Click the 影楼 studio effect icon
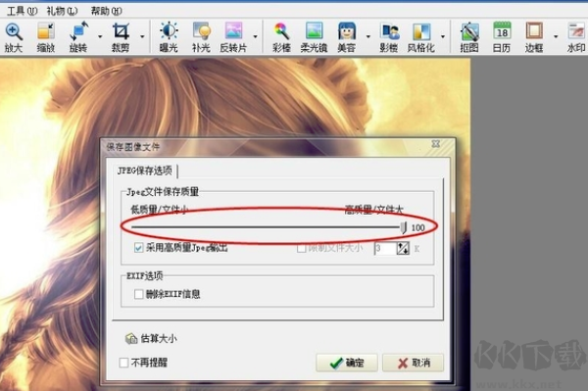Image resolution: width=588 pixels, height=391 pixels. pos(389,36)
